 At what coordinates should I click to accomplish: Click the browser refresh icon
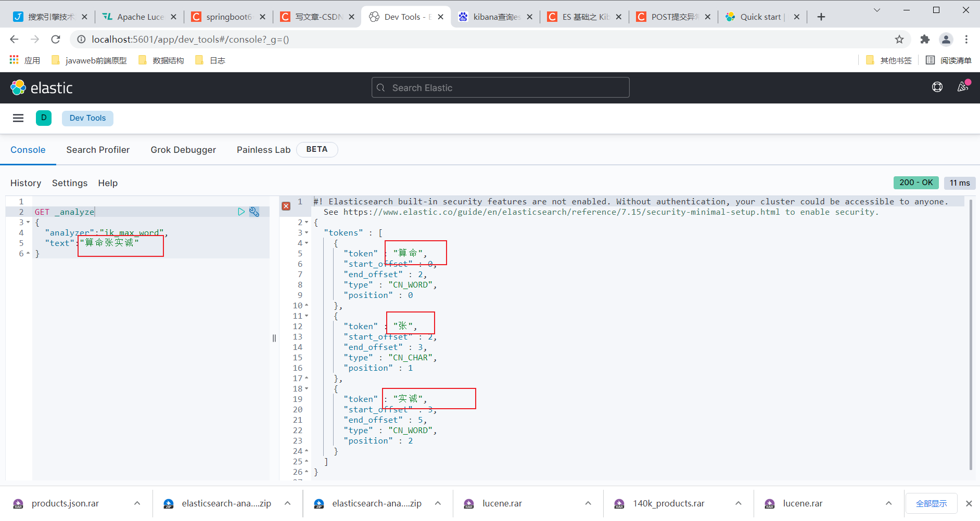pos(56,39)
